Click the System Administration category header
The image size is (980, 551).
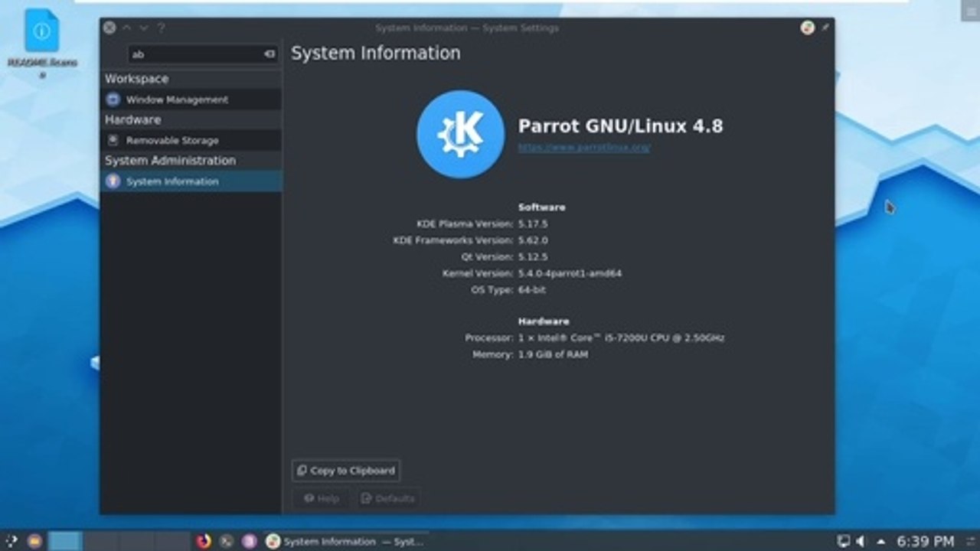tap(170, 161)
